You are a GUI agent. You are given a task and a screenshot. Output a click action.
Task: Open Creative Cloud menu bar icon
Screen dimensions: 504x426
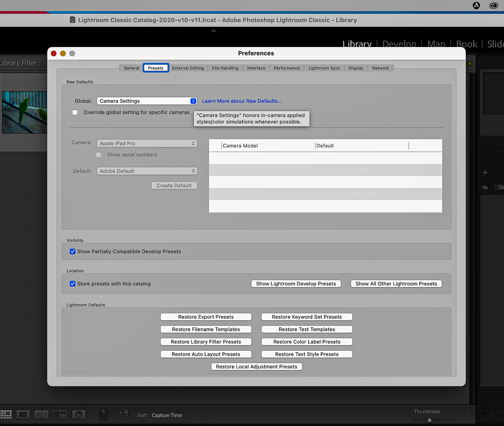[493, 5]
